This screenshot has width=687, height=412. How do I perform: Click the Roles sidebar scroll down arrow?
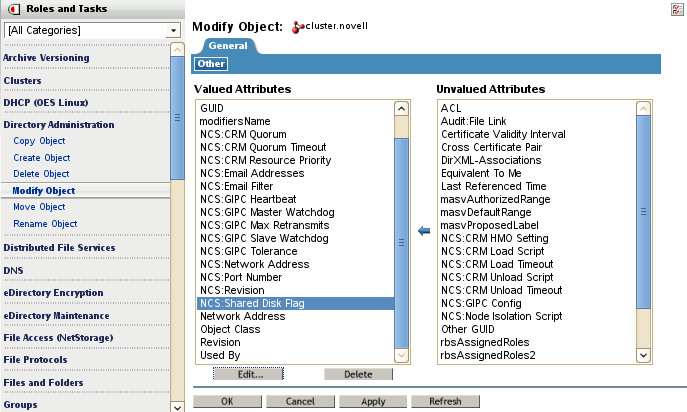177,407
